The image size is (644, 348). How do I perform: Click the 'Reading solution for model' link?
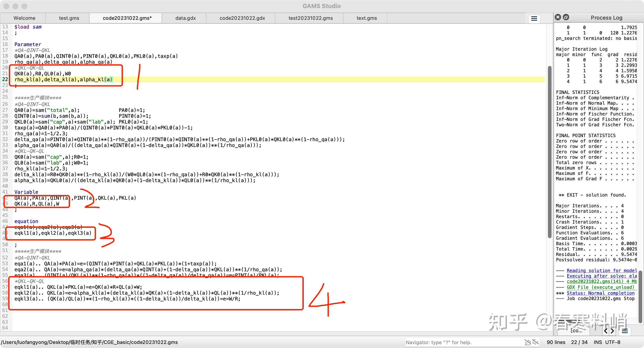tap(602, 270)
